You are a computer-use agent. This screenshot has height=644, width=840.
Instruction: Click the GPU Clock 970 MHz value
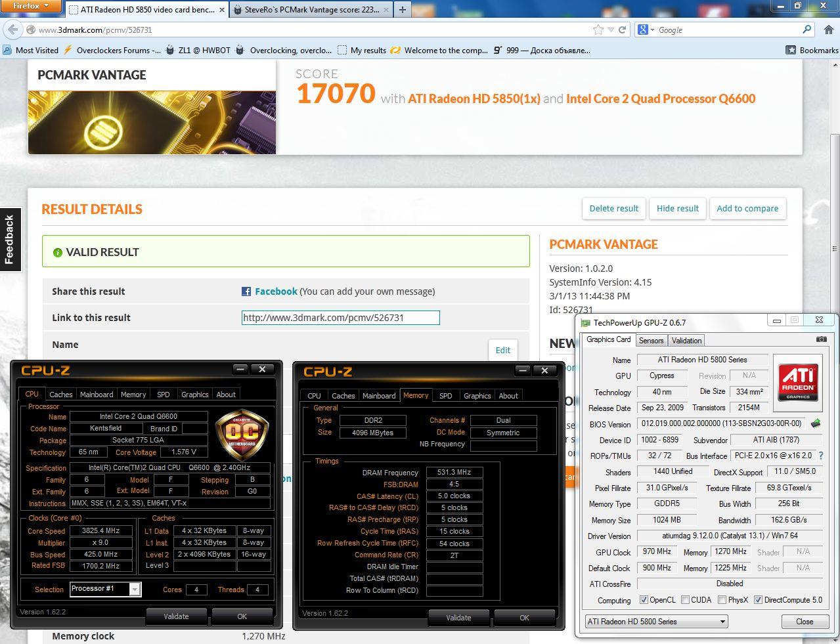[657, 552]
